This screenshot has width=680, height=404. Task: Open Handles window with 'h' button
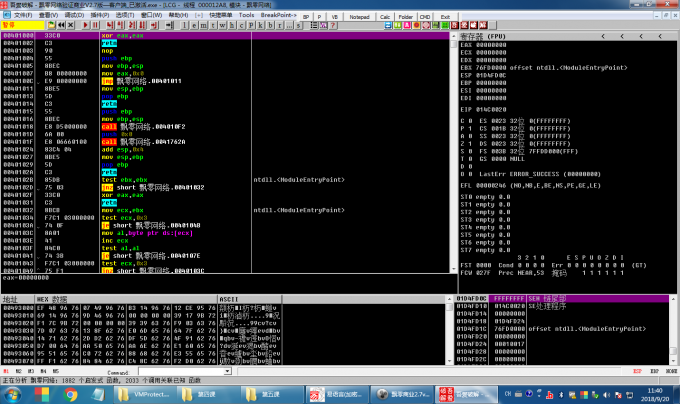click(x=232, y=25)
